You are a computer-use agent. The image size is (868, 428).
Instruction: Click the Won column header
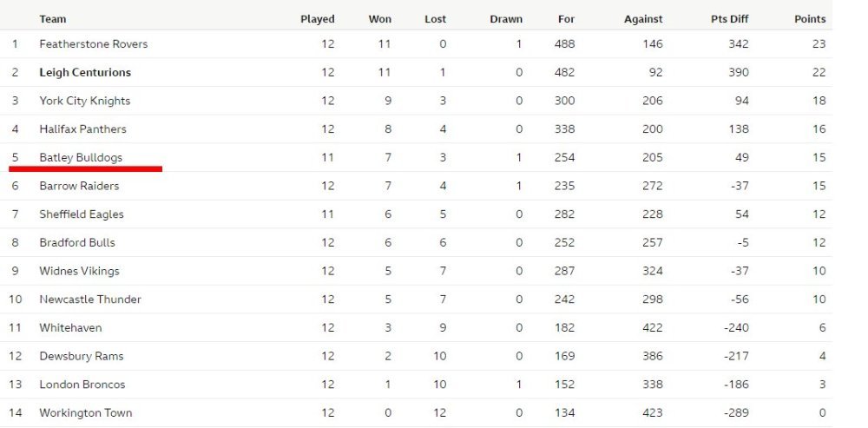pyautogui.click(x=380, y=19)
